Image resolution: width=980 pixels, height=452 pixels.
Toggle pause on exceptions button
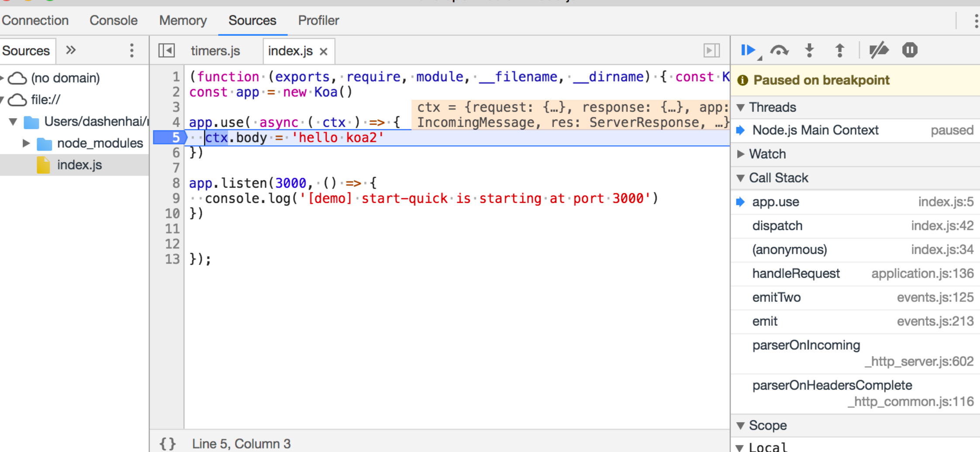[910, 50]
